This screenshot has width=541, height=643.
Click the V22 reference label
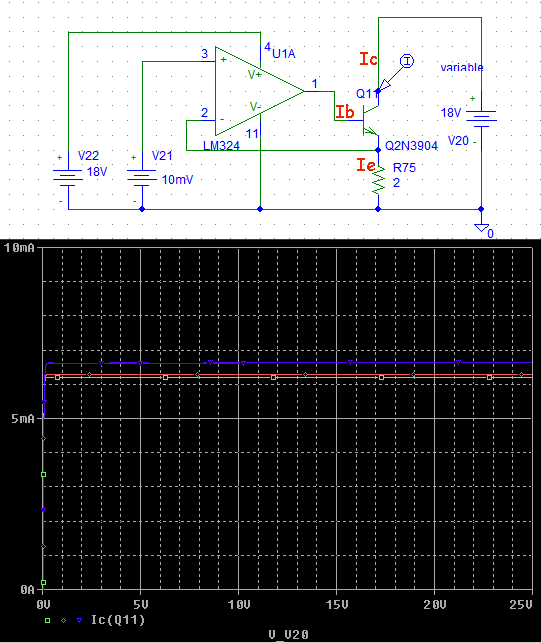tap(88, 155)
